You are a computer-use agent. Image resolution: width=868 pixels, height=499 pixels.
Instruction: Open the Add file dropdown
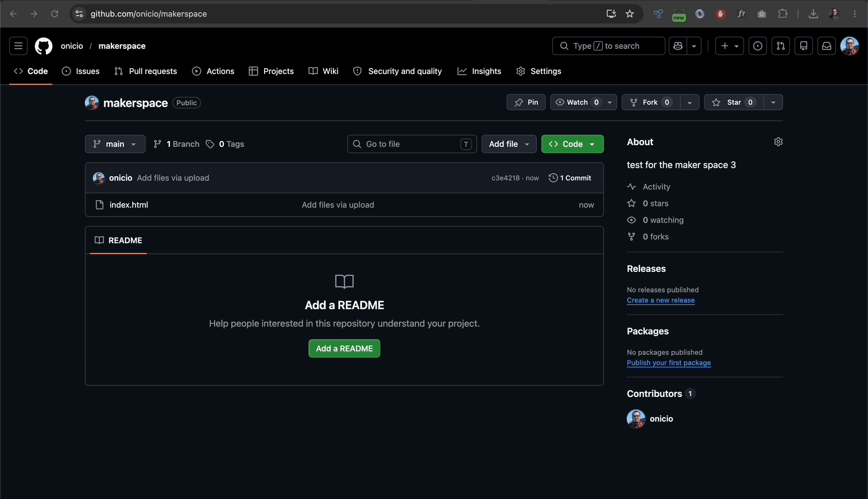point(509,144)
